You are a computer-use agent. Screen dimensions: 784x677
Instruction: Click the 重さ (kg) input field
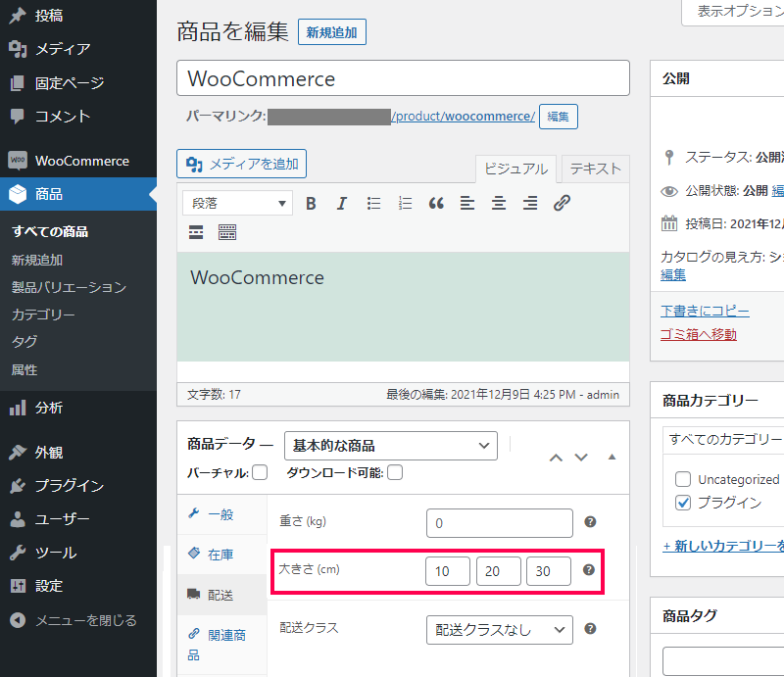[500, 523]
